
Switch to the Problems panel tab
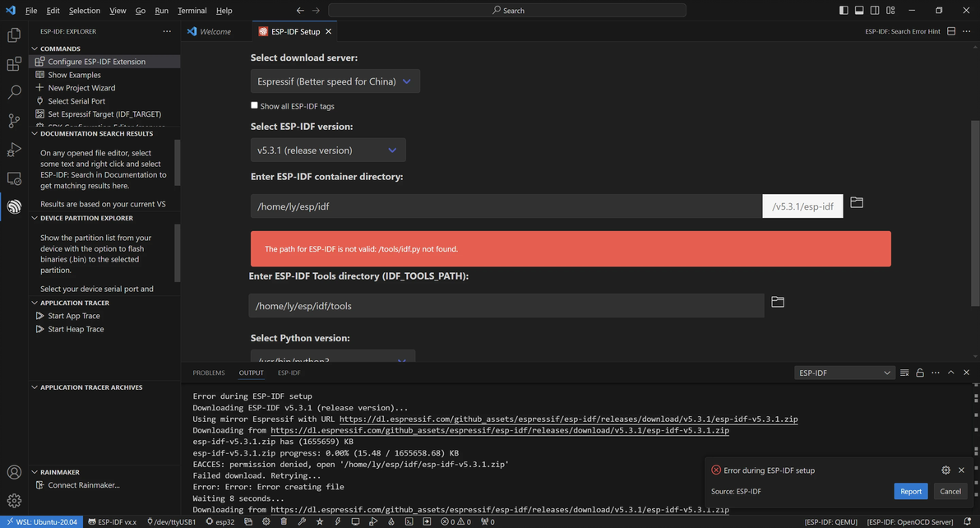209,373
